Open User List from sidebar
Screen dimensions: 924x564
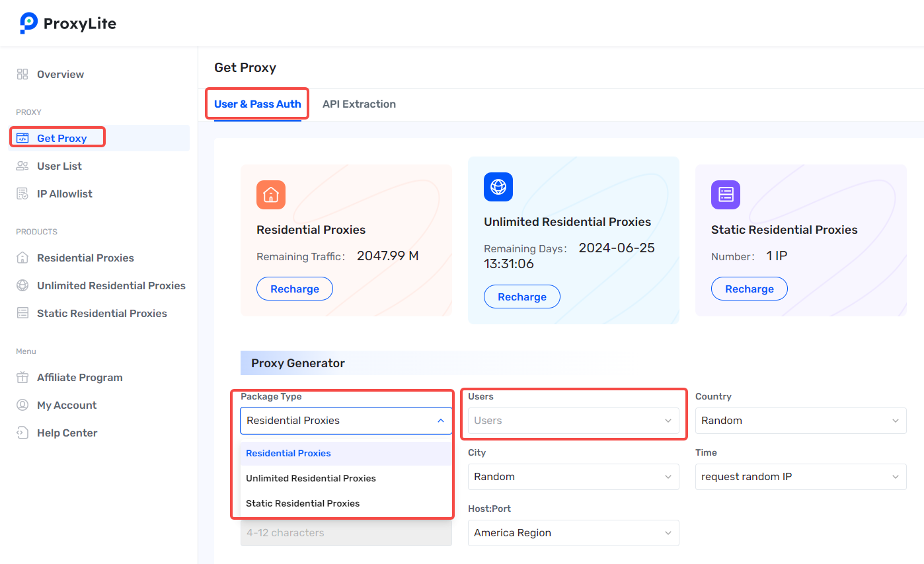[x=59, y=166]
